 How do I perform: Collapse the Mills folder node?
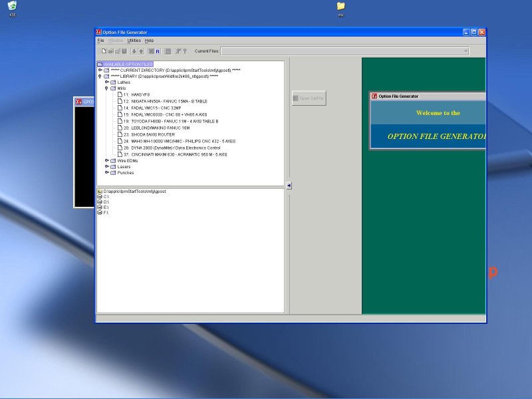click(106, 88)
